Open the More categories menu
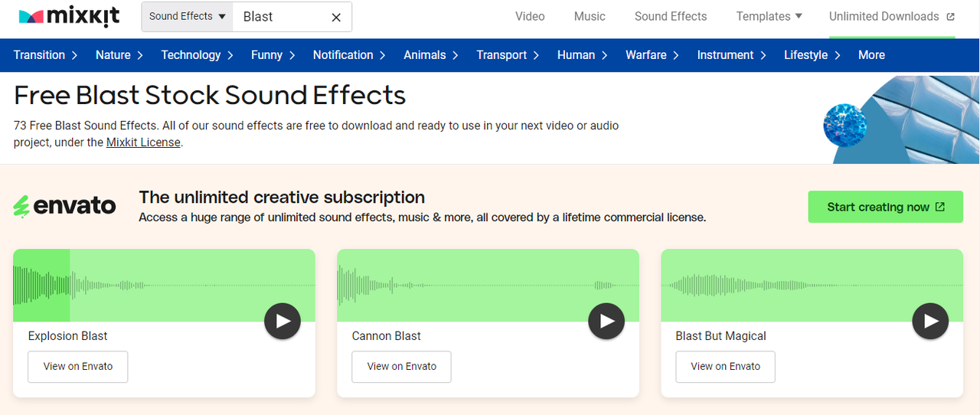 [871, 55]
